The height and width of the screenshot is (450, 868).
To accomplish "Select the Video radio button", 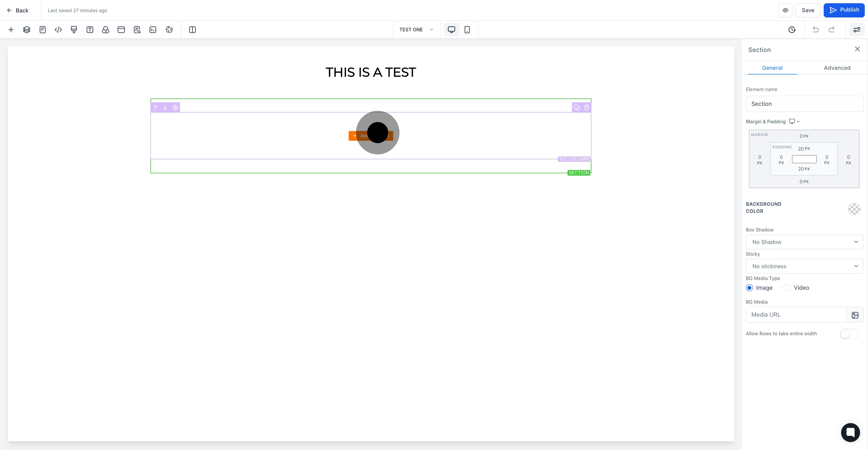I will click(787, 288).
